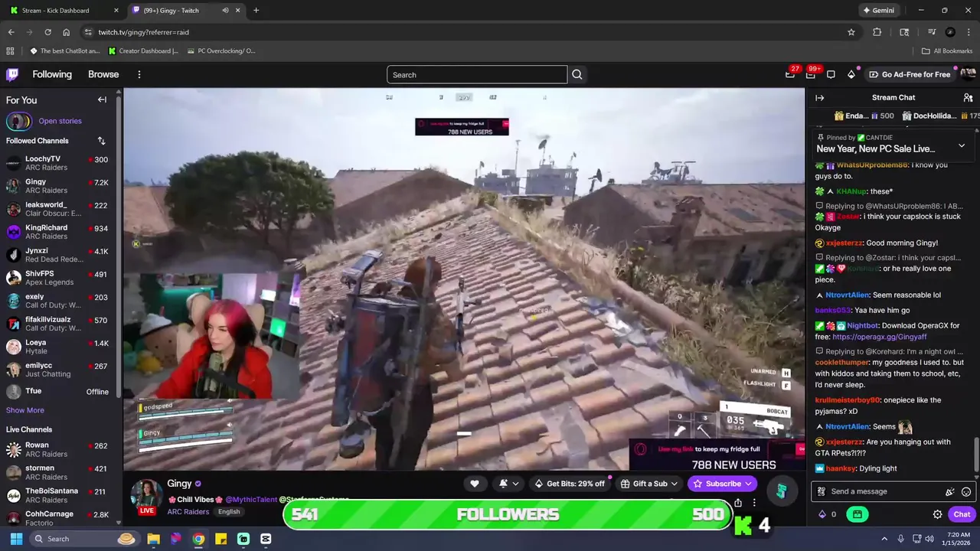Share the Gingy stream
The height and width of the screenshot is (551, 980).
pos(738,503)
